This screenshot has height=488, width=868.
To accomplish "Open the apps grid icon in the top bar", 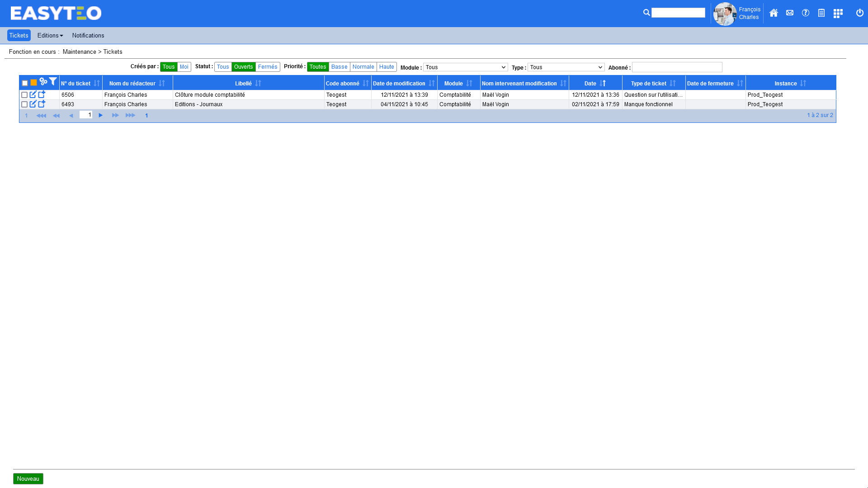I will (x=838, y=13).
